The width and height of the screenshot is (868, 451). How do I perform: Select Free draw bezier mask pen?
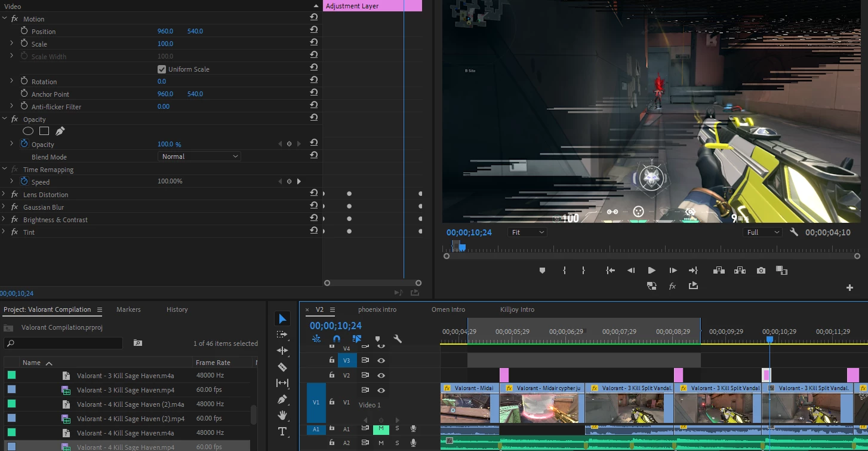coord(60,131)
